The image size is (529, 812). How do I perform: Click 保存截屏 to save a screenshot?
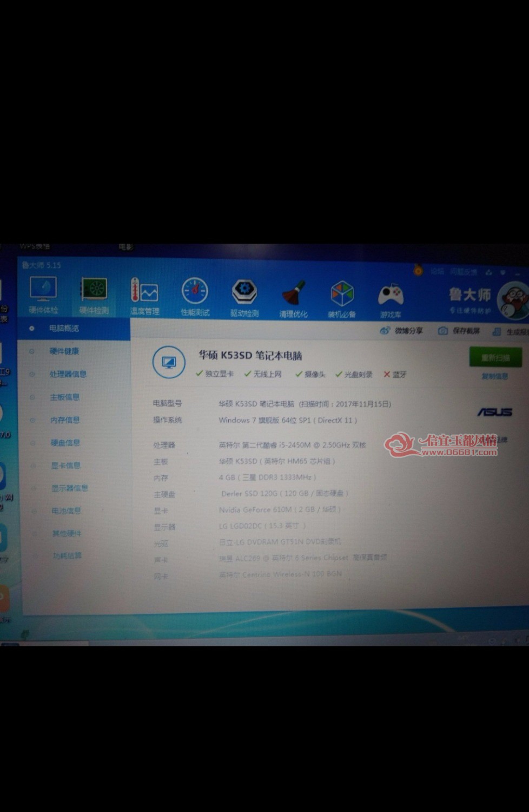pyautogui.click(x=459, y=331)
